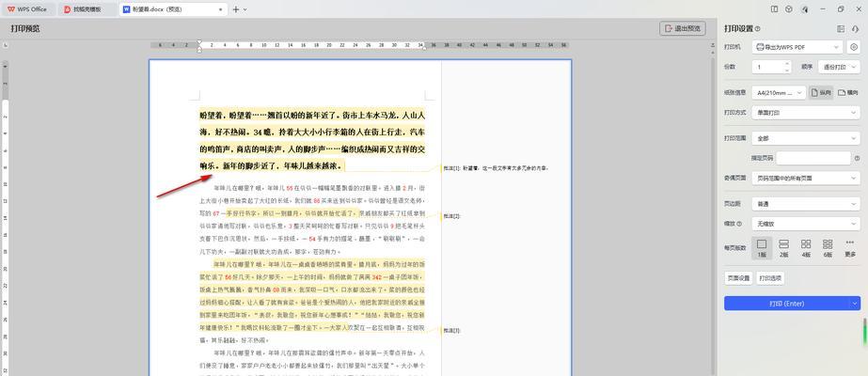The width and height of the screenshot is (868, 376).
Task: Click the 指定页码 page range input field
Action: 813,158
